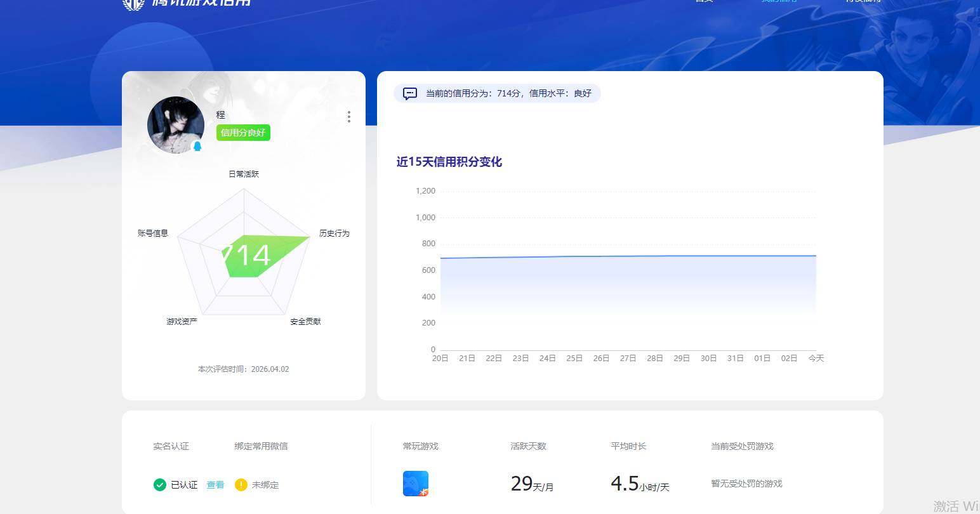Click the 游戏资产 radar axis label
This screenshot has width=980, height=514.
point(182,322)
